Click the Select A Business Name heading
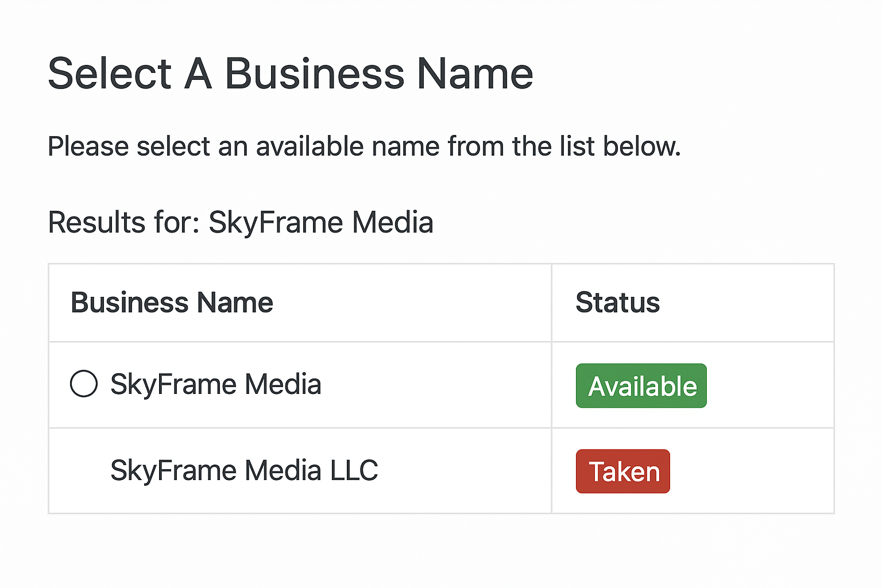Viewport: 882px width, 588px height. [291, 73]
